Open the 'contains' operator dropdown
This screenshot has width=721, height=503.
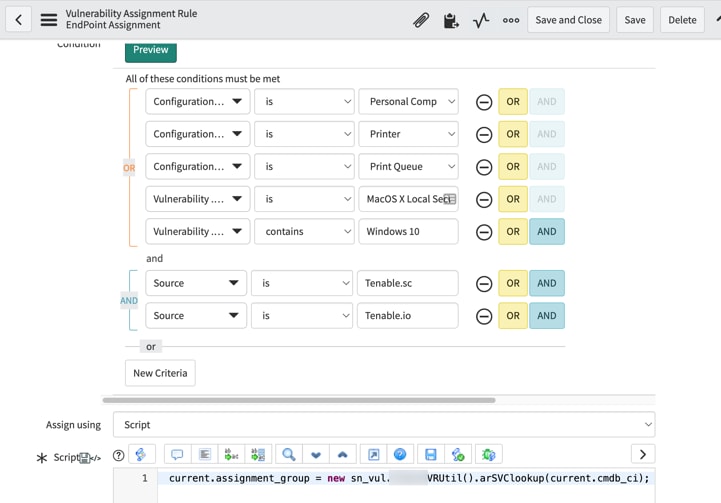pos(304,232)
